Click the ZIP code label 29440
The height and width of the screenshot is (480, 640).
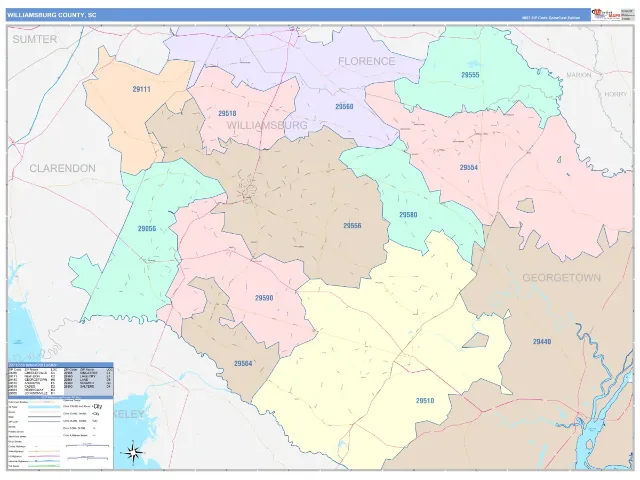click(542, 342)
